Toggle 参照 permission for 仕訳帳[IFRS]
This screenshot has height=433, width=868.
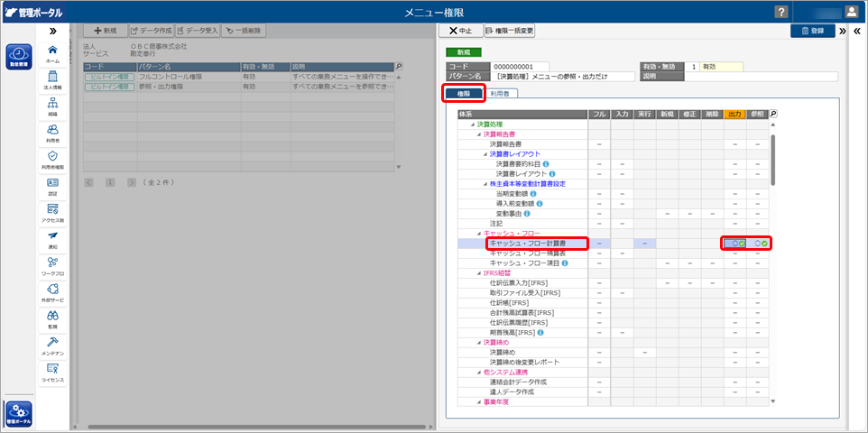pos(758,303)
